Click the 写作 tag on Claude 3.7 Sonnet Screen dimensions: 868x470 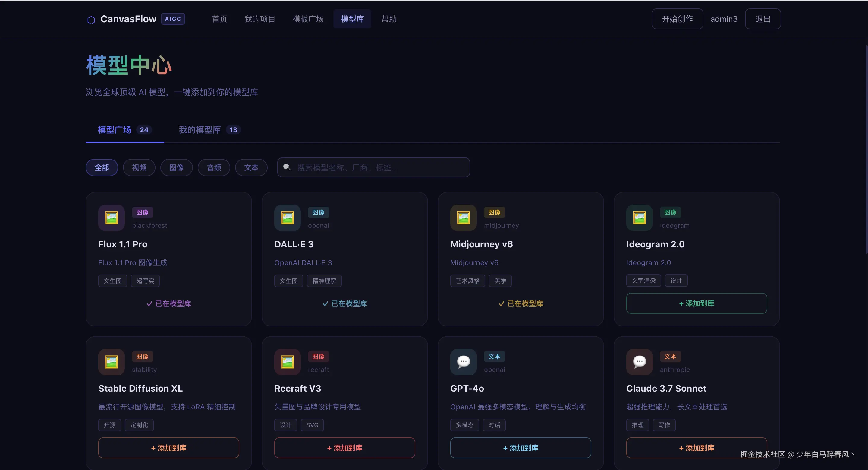(664, 425)
